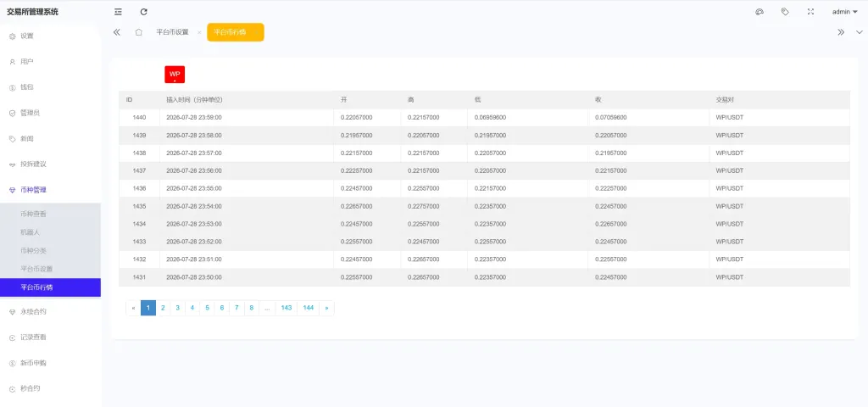The image size is (868, 407).
Task: Click the 新币申购 icon in the sidebar
Action: [12, 363]
